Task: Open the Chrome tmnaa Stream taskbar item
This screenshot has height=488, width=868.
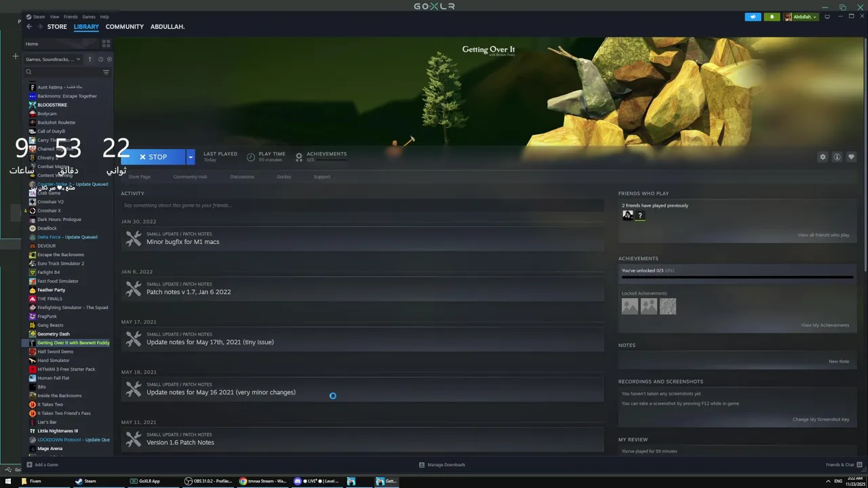Action: click(263, 481)
